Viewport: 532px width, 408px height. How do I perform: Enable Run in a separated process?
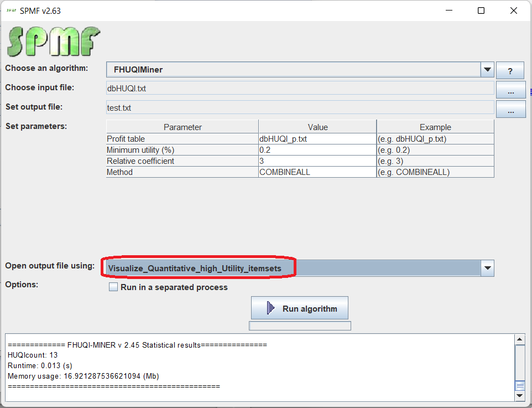pos(114,287)
